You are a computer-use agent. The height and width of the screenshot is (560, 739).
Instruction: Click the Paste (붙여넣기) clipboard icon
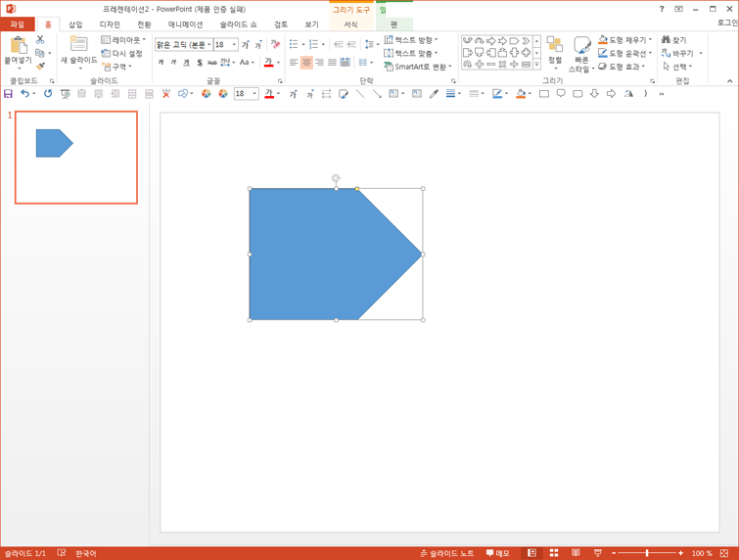click(19, 46)
